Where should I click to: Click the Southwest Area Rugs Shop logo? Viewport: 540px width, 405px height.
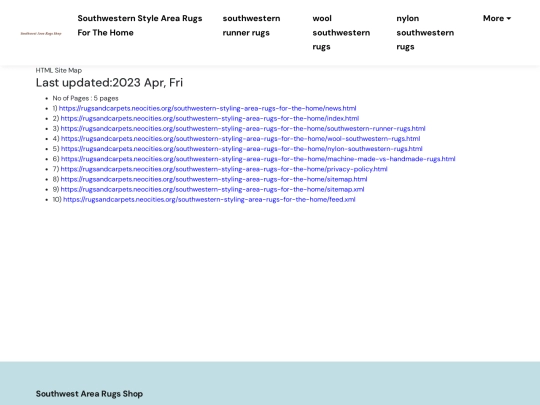tap(41, 33)
